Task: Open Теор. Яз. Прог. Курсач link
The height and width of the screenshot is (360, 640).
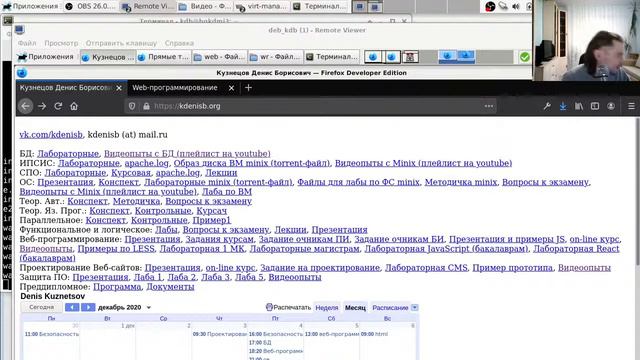Action: tap(211, 211)
